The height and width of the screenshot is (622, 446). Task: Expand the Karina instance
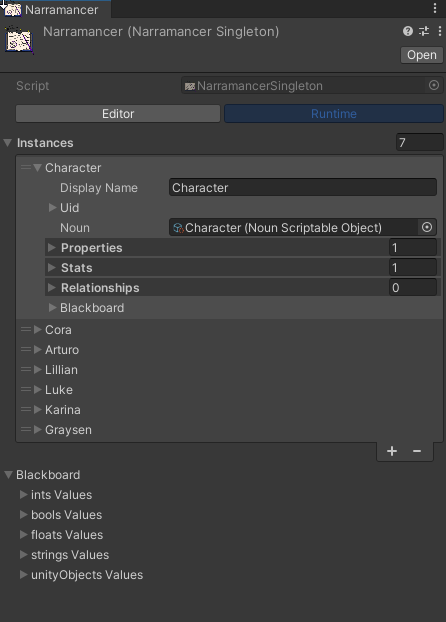38,409
